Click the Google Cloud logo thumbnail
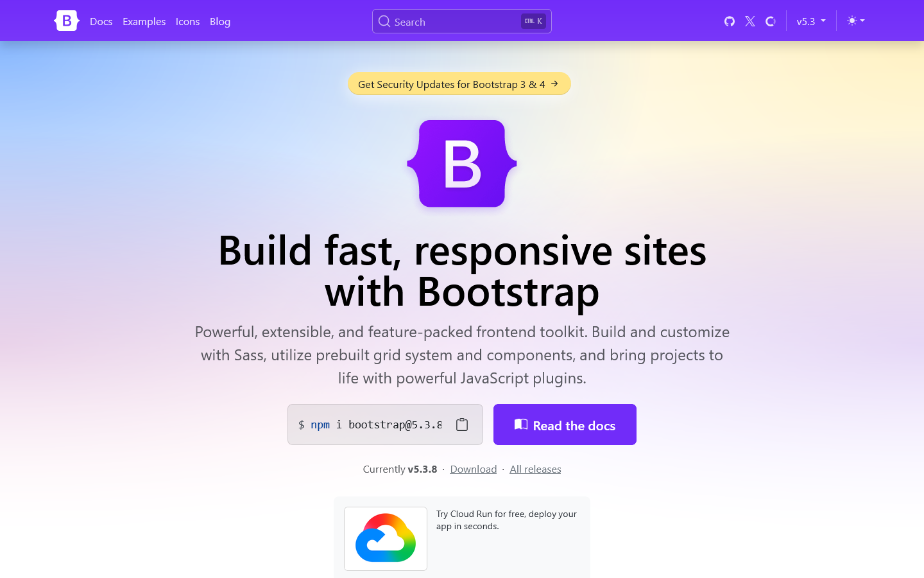The height and width of the screenshot is (578, 924). click(x=386, y=539)
